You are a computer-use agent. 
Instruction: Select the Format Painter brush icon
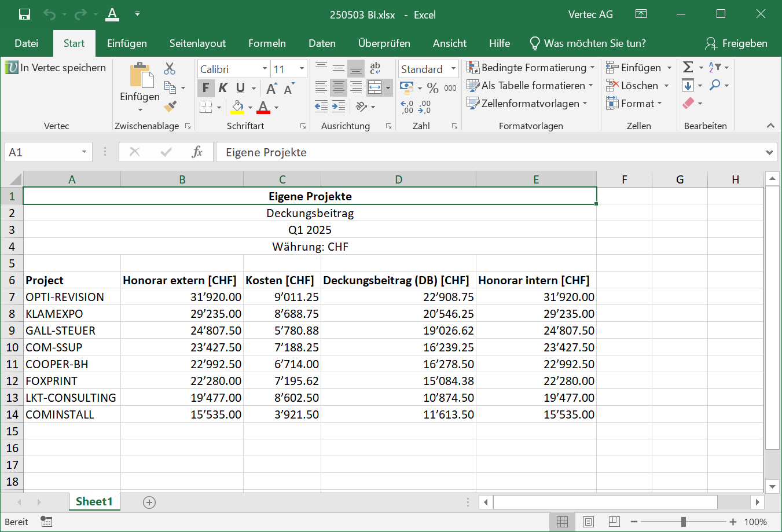pyautogui.click(x=170, y=106)
